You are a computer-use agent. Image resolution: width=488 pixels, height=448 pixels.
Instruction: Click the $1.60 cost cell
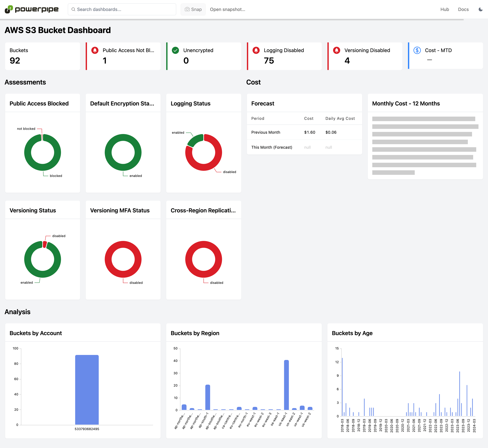click(310, 132)
